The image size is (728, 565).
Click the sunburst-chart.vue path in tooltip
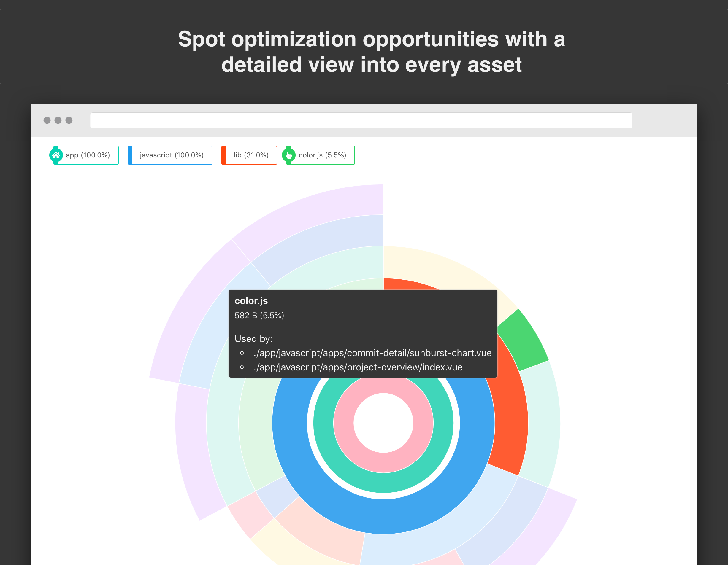point(372,353)
